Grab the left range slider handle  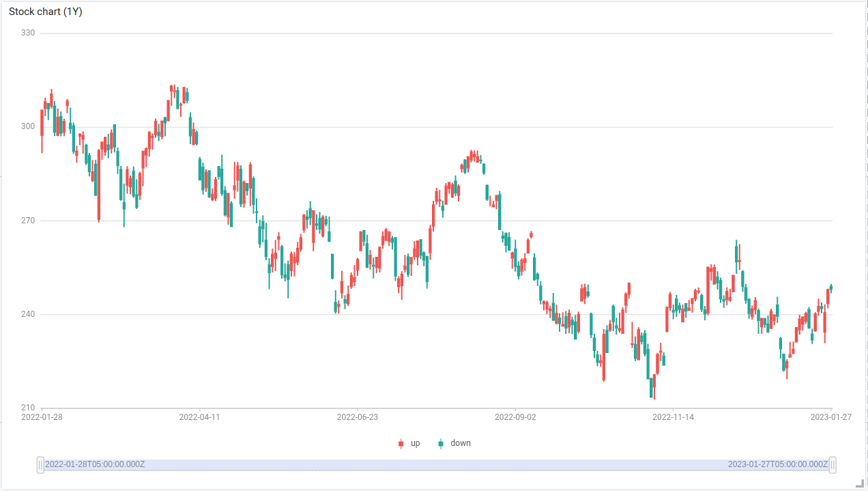pyautogui.click(x=40, y=465)
